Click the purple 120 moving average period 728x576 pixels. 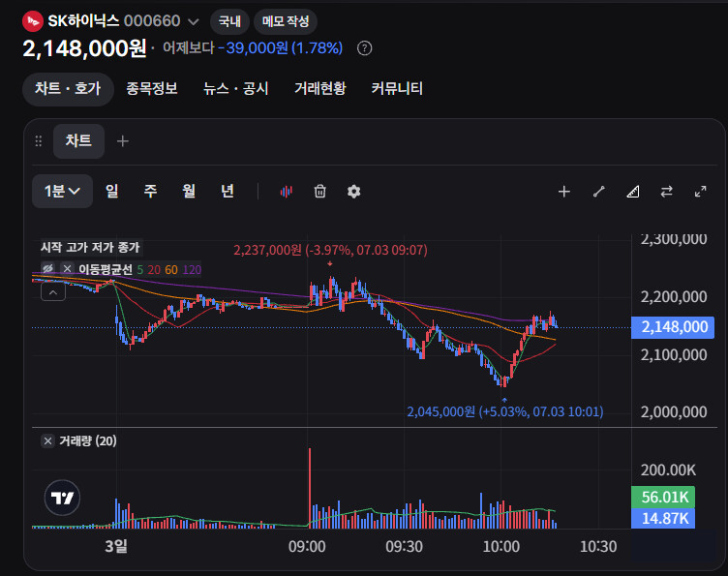(192, 270)
